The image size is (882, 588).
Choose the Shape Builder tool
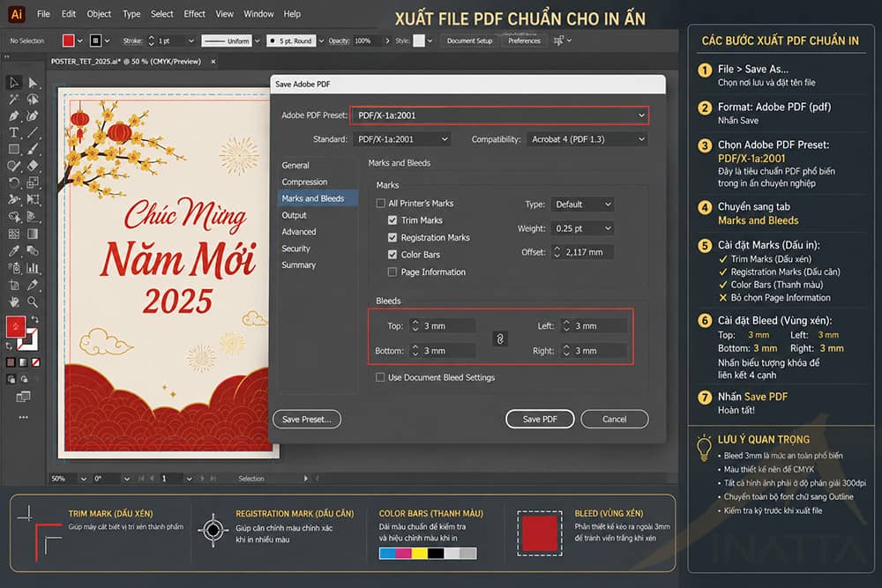(13, 217)
